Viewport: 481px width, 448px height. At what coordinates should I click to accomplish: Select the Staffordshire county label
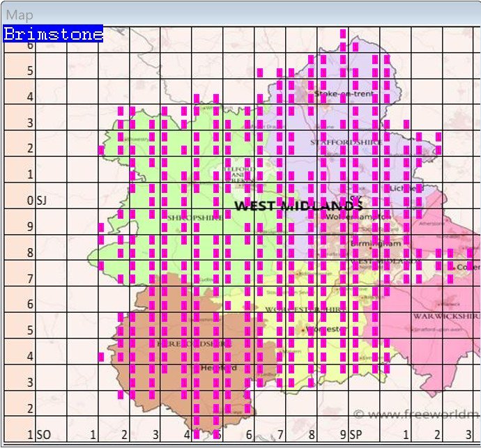point(346,142)
